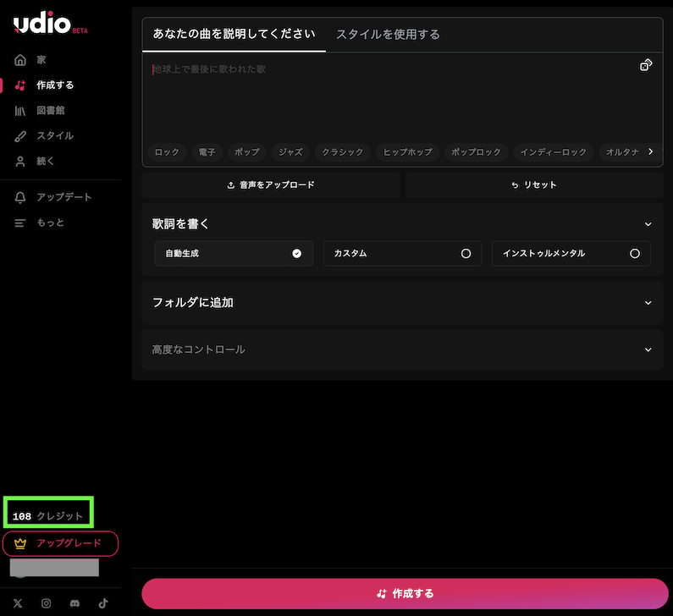Expand the フォルダに追加 section
The image size is (673, 616).
(x=648, y=302)
